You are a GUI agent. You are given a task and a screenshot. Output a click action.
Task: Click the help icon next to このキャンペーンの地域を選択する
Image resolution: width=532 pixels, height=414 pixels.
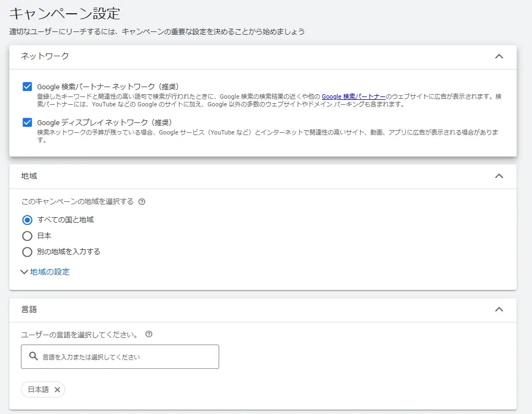[x=143, y=202]
